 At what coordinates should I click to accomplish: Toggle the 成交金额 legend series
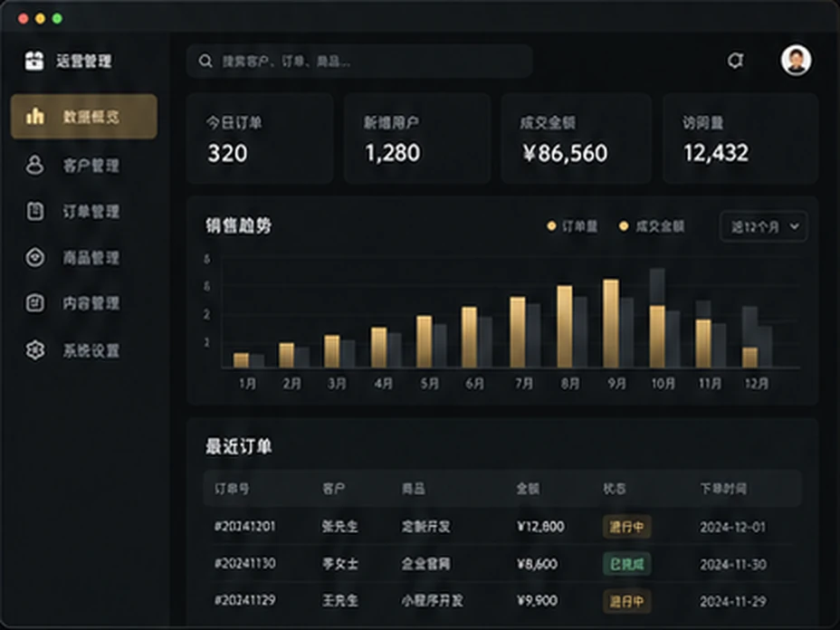click(x=652, y=226)
